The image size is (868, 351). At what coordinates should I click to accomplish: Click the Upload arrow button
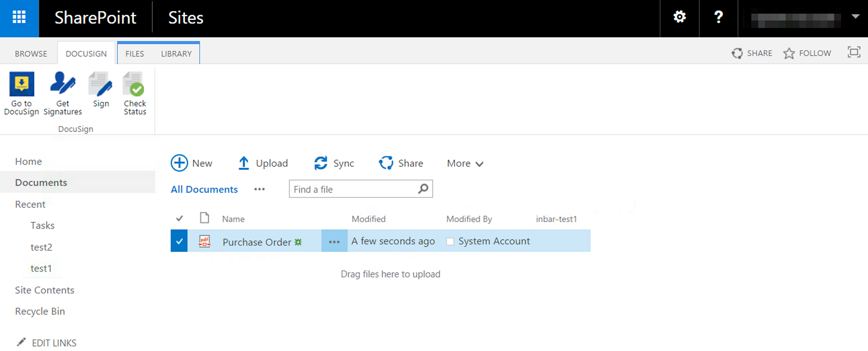263,163
